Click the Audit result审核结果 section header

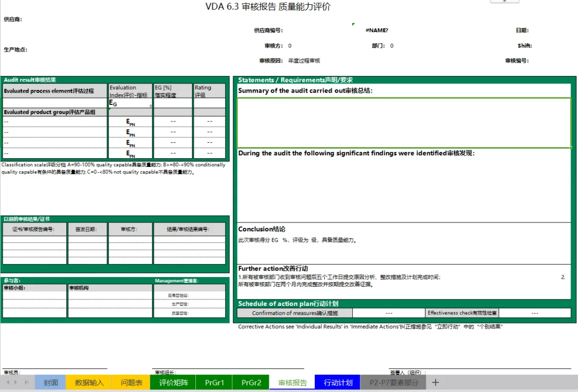[30, 80]
